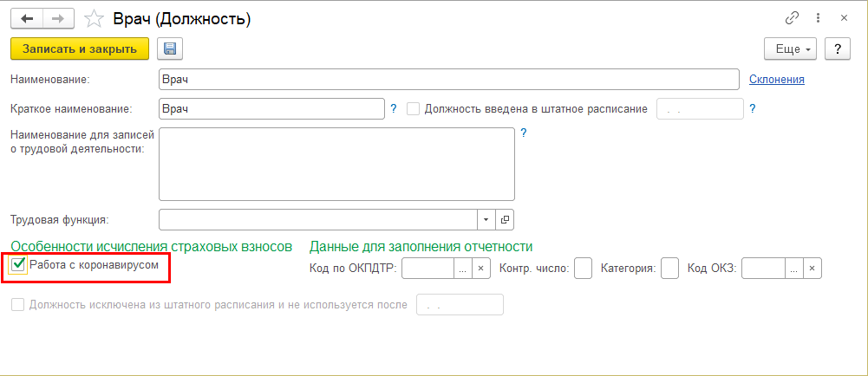Save record using the floppy disk icon
The width and height of the screenshot is (868, 376).
(x=169, y=49)
